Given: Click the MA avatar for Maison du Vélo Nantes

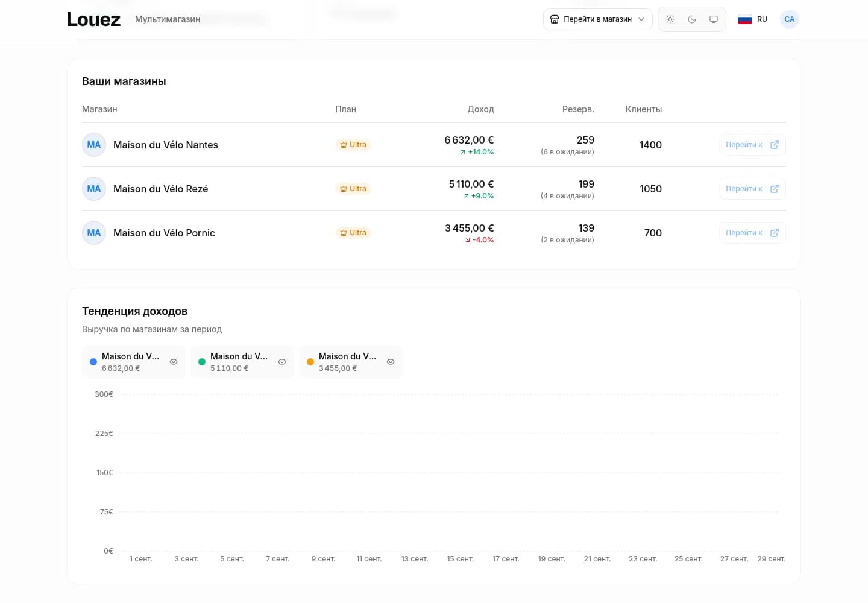Looking at the screenshot, I should coord(94,145).
